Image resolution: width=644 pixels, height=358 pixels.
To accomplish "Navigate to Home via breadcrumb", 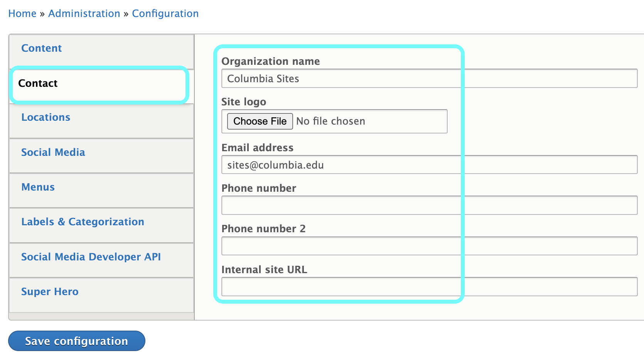I will click(22, 13).
